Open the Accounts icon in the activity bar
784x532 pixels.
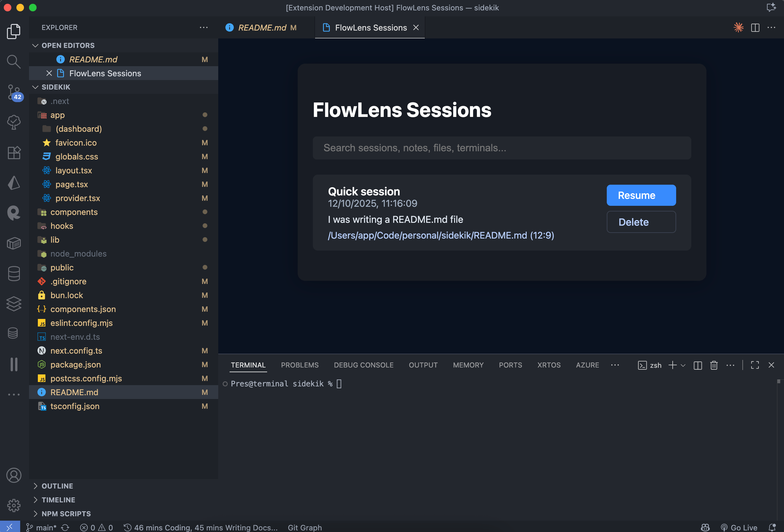pos(14,475)
